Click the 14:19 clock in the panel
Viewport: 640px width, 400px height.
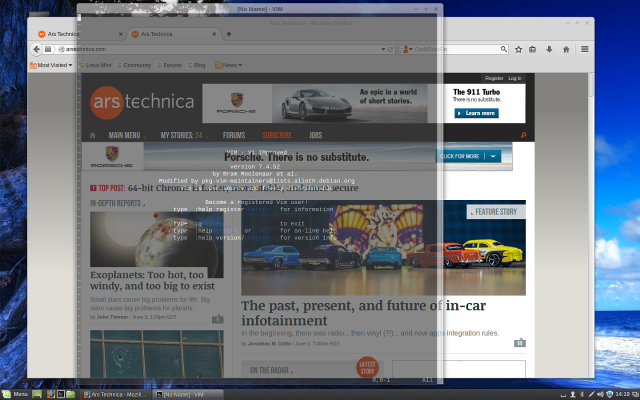pyautogui.click(x=622, y=394)
